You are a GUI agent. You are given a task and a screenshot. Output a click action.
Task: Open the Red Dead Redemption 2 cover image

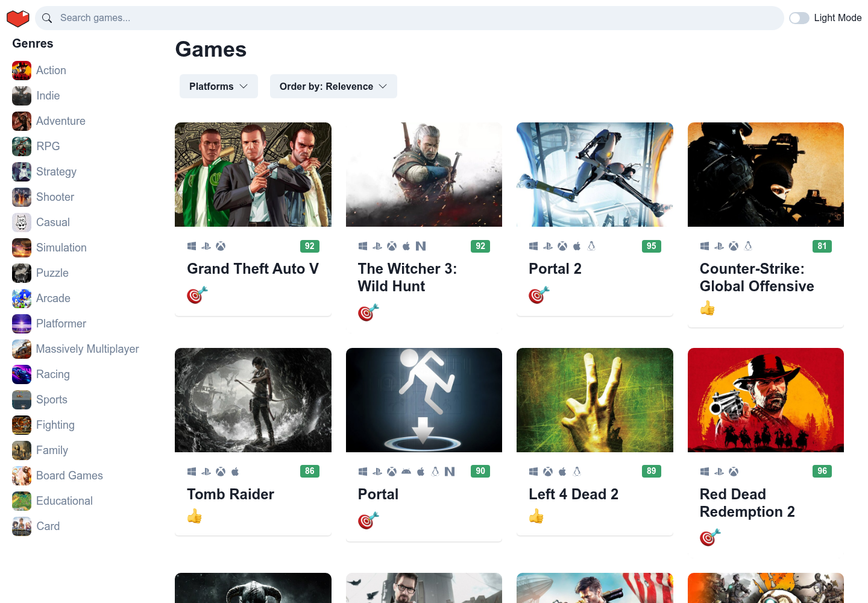766,400
